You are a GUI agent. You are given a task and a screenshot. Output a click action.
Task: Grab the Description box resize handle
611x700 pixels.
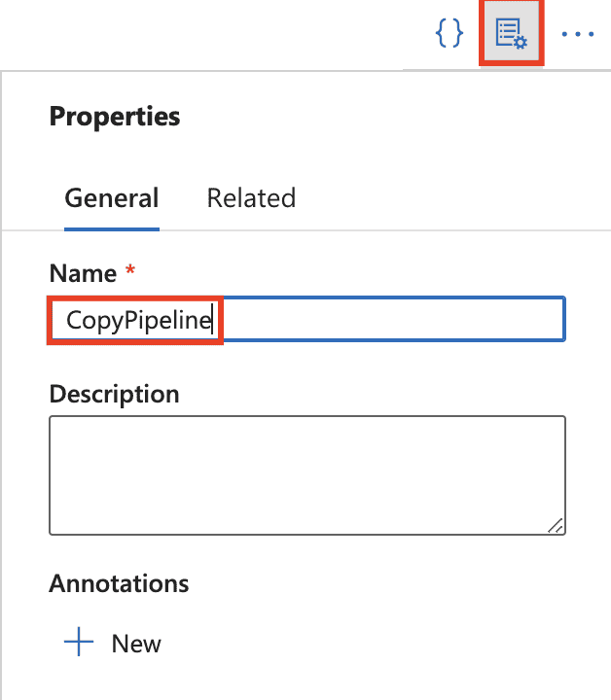[x=555, y=525]
